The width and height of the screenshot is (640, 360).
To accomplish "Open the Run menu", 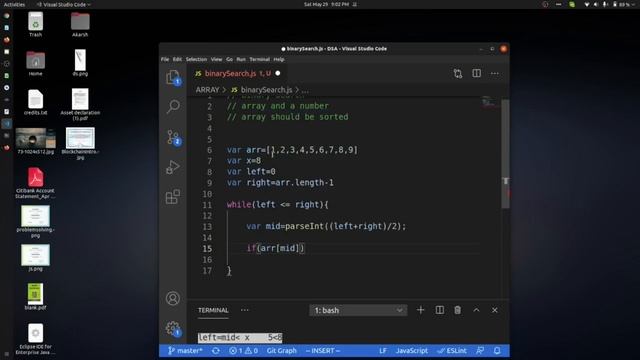I will pyautogui.click(x=241, y=59).
